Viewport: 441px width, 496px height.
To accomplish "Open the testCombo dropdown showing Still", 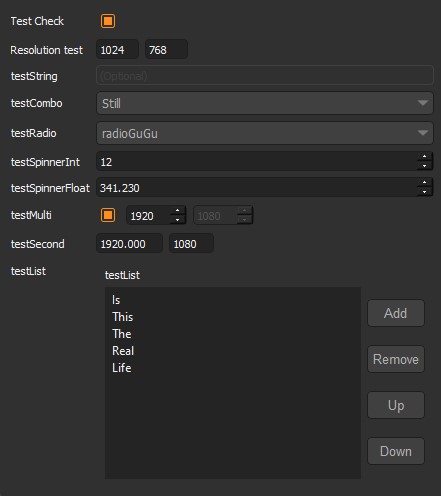I will pyautogui.click(x=265, y=103).
